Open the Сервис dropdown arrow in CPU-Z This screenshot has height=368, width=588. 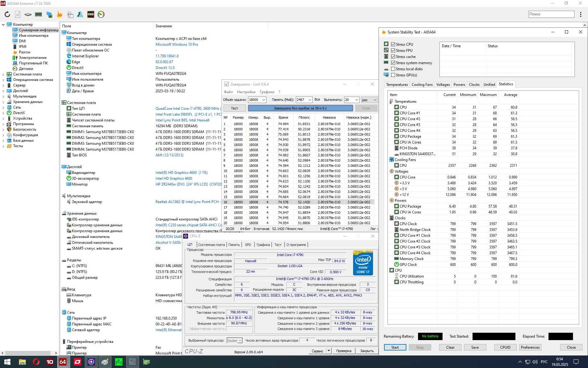[x=329, y=351]
